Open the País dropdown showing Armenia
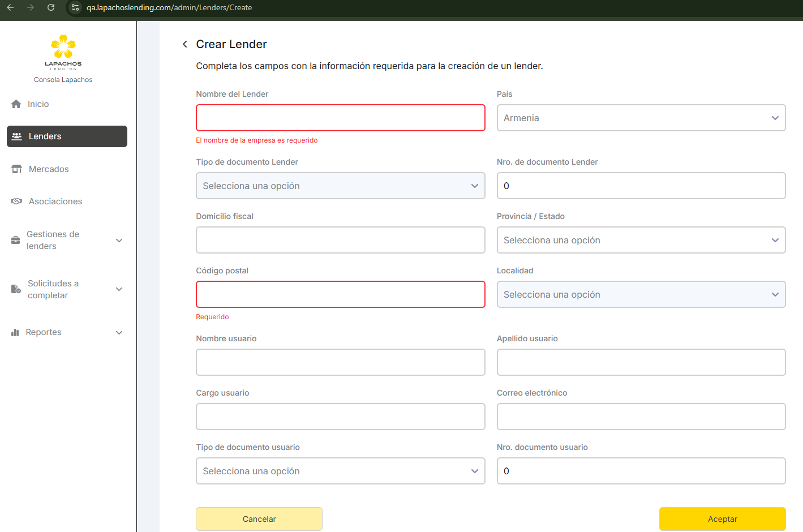 coord(641,118)
